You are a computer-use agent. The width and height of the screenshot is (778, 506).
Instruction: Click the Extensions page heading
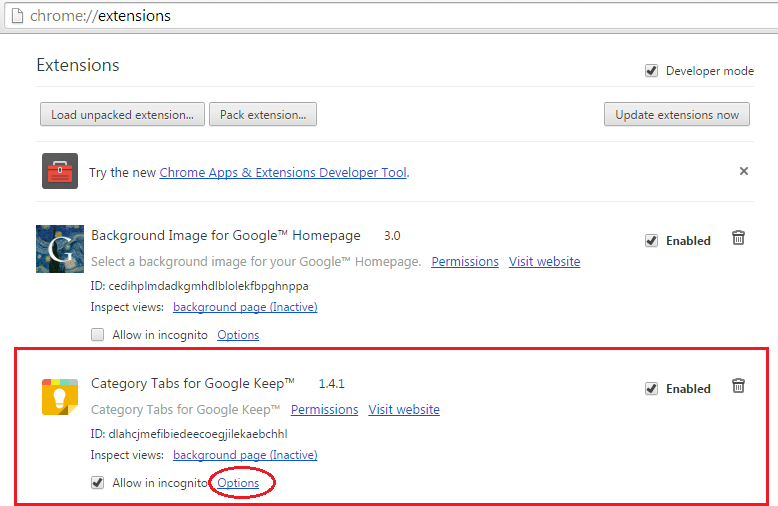point(78,65)
